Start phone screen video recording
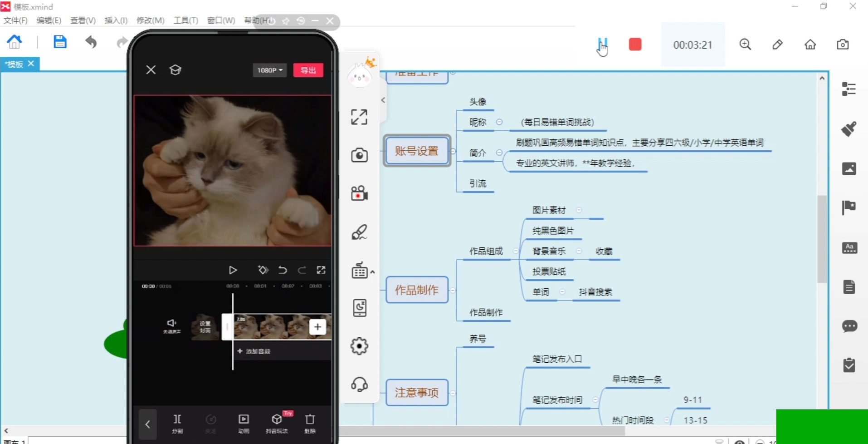The image size is (868, 444). (x=359, y=193)
